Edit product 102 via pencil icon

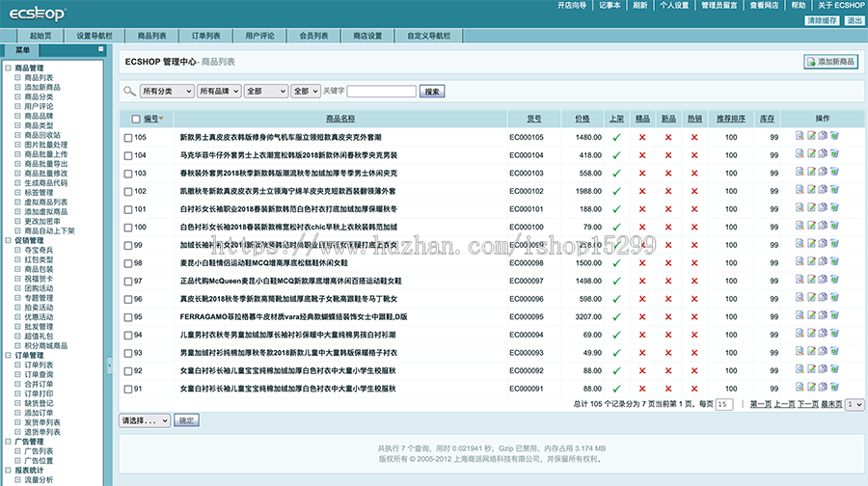coord(811,189)
